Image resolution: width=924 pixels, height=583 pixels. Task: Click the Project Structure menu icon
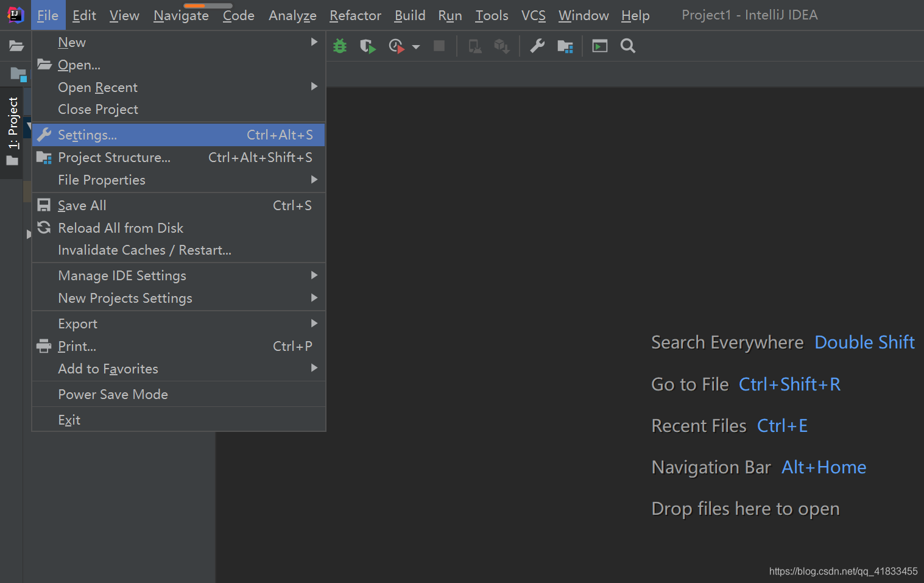click(x=44, y=158)
